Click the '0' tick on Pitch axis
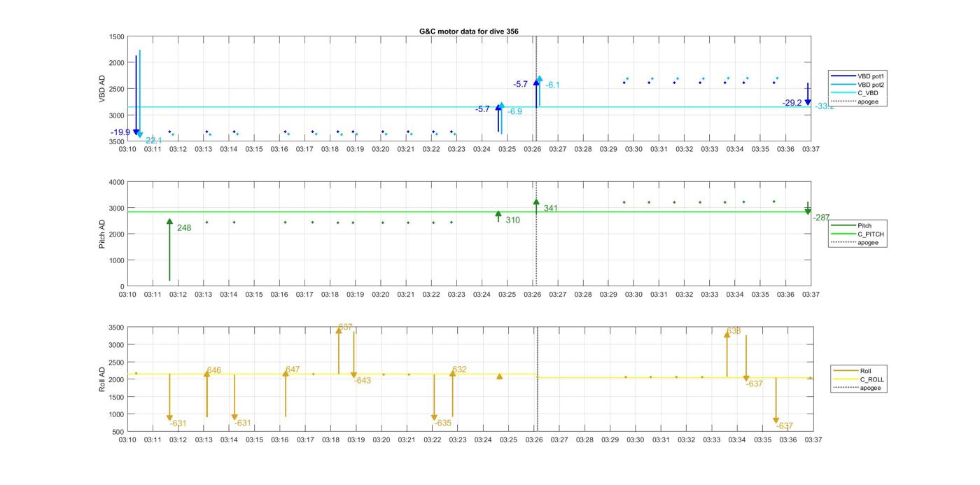Image resolution: width=980 pixels, height=485 pixels. coord(122,287)
